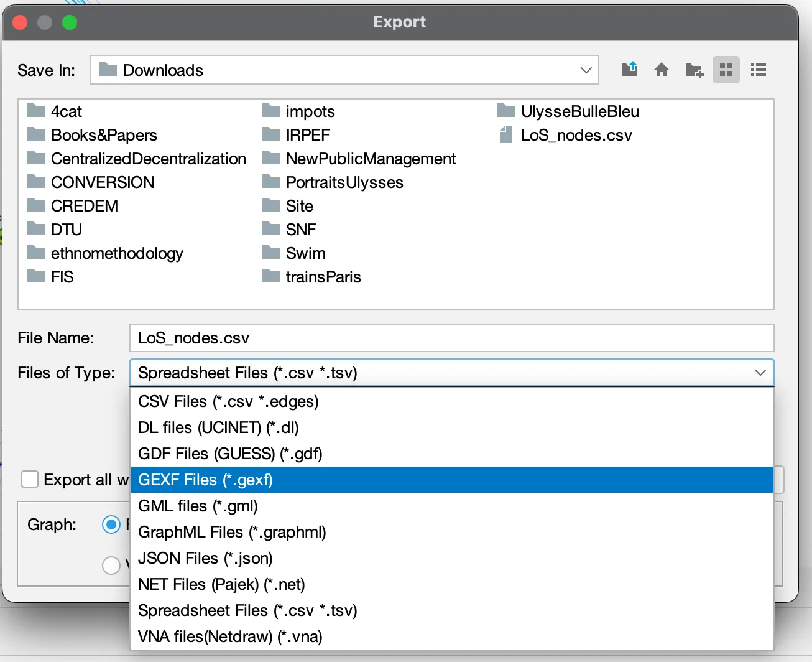The height and width of the screenshot is (662, 812).
Task: Choose GEXF Files (*.gexf) option
Action: click(205, 480)
